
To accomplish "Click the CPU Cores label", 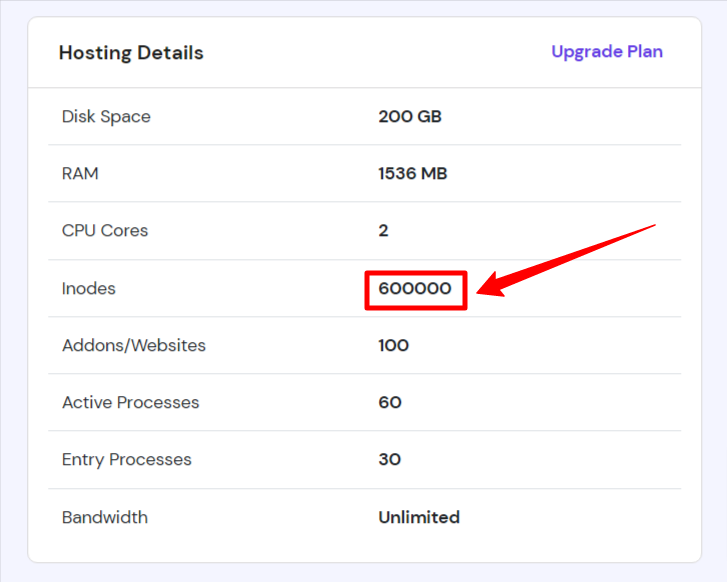I will 105,230.
